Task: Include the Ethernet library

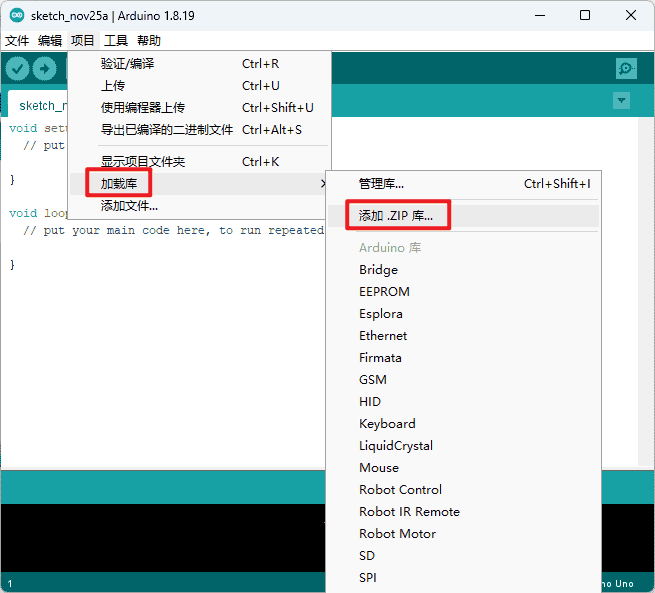Action: pyautogui.click(x=463, y=336)
